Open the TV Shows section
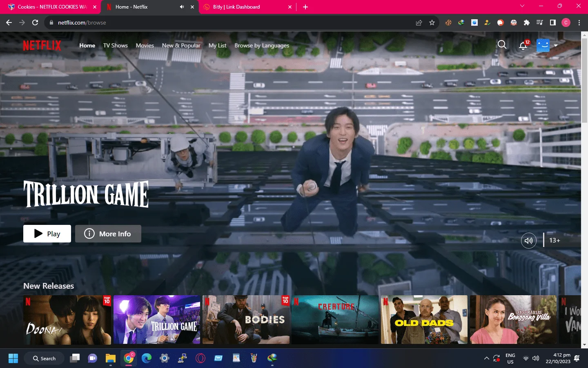 click(116, 45)
